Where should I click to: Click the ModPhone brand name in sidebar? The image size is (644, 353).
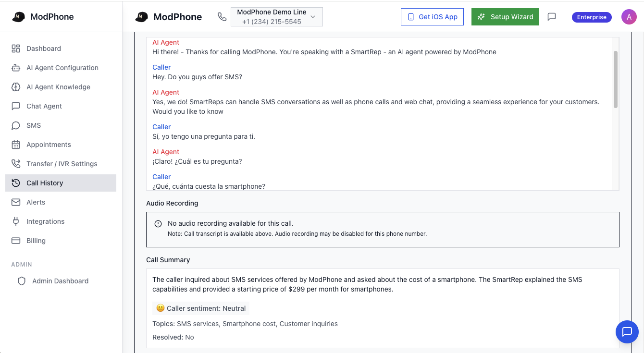pyautogui.click(x=52, y=17)
